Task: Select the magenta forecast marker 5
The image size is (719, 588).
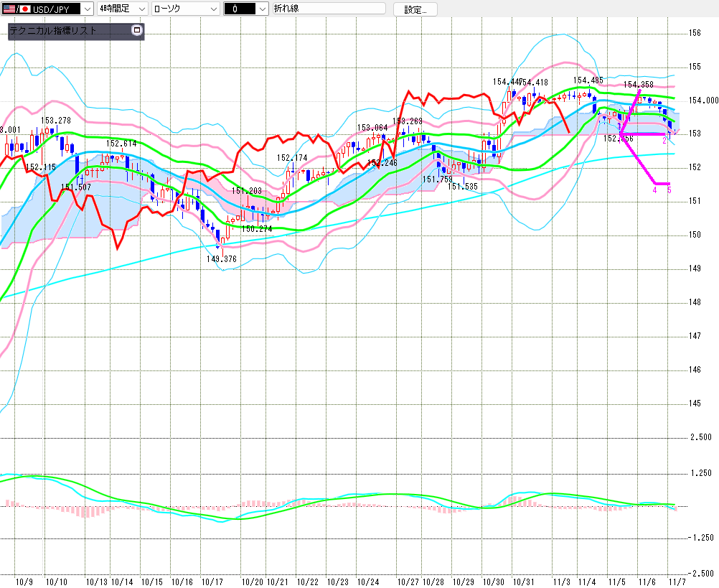Action: click(669, 190)
